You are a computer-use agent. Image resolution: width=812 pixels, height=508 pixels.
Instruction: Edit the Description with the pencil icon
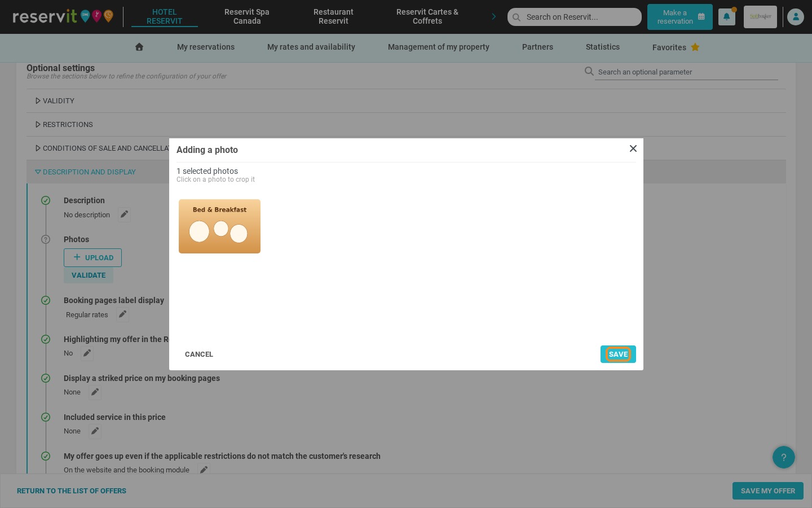(124, 214)
